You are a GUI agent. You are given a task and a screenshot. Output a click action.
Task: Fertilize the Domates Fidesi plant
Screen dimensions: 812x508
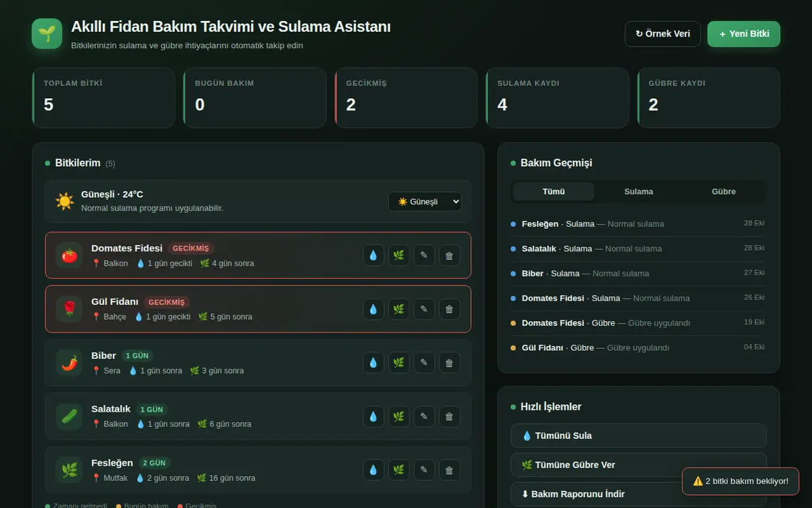[x=399, y=255]
